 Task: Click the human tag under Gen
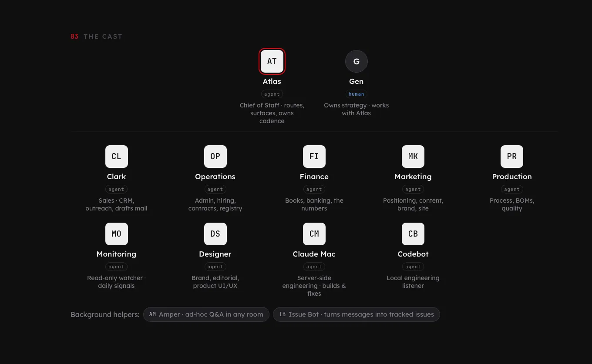[357, 94]
